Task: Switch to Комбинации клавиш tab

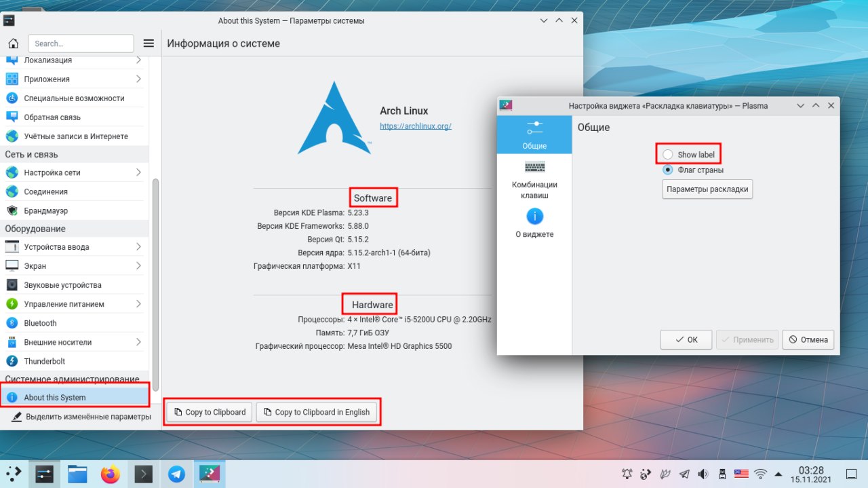Action: pos(534,180)
